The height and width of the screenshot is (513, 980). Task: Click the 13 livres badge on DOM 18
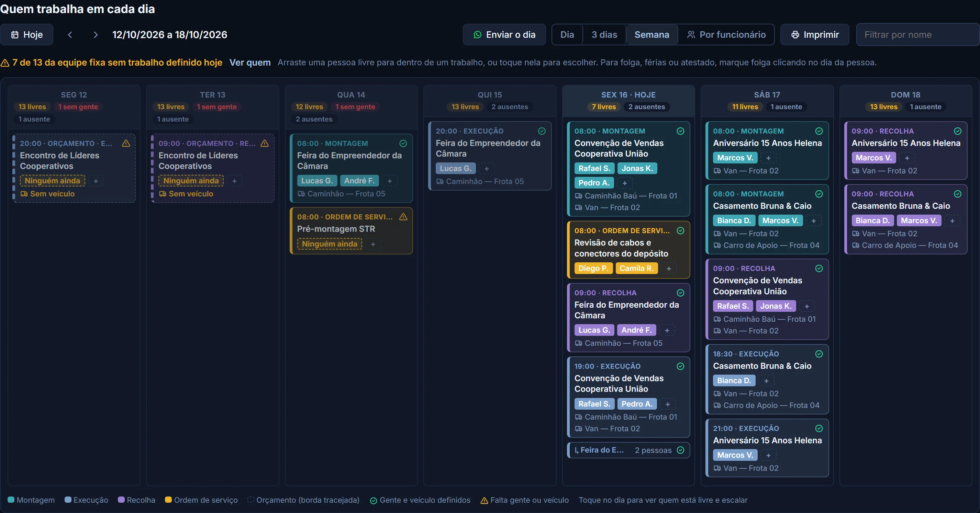(883, 107)
